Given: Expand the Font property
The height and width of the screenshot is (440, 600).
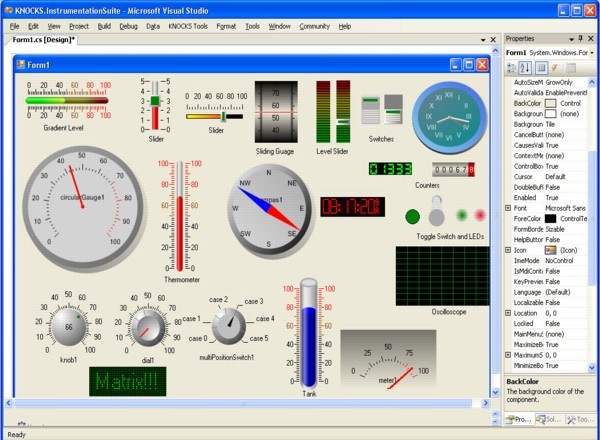Looking at the screenshot, I should (508, 208).
